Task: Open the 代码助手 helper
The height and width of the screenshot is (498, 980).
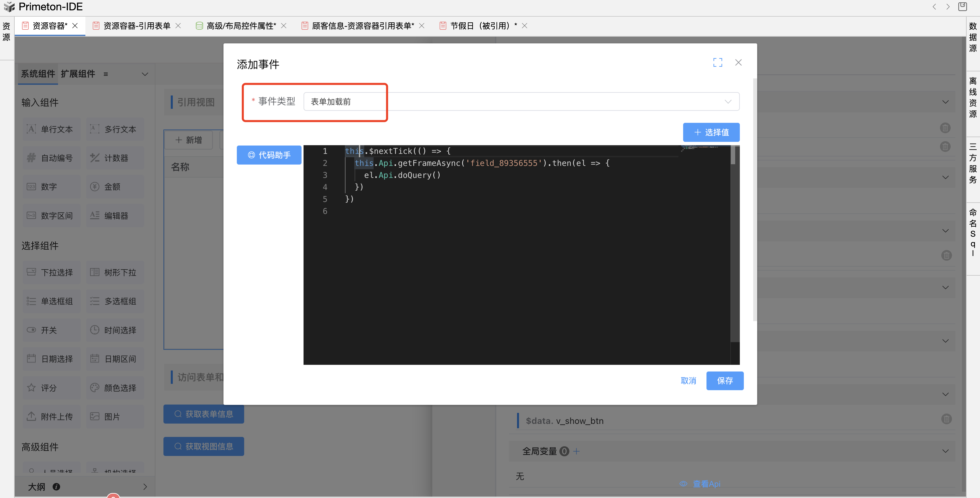Action: pyautogui.click(x=269, y=155)
